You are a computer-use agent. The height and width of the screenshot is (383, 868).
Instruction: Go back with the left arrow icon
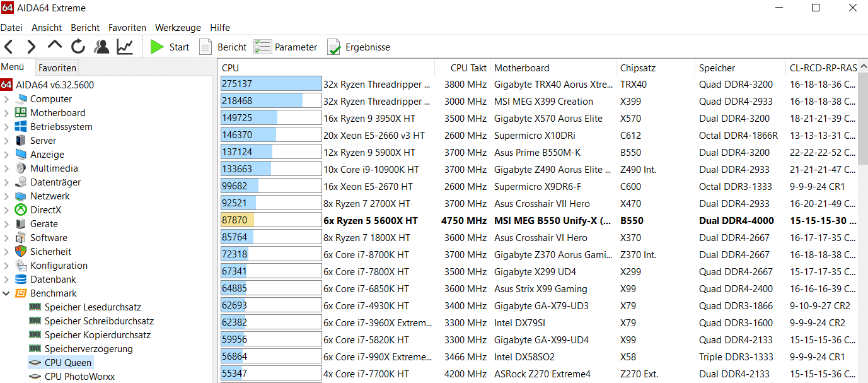click(9, 47)
